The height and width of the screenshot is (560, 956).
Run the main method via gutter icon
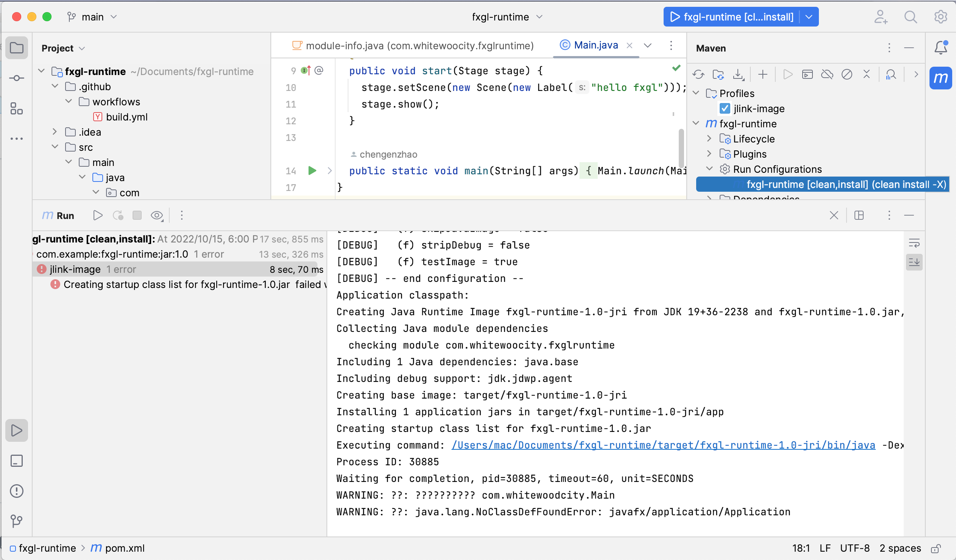[x=312, y=171]
